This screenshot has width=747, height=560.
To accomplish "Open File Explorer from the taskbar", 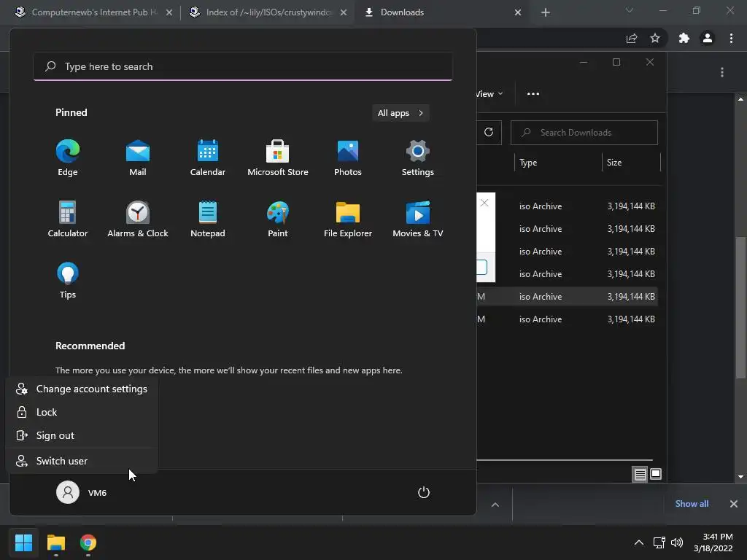I will pyautogui.click(x=55, y=542).
